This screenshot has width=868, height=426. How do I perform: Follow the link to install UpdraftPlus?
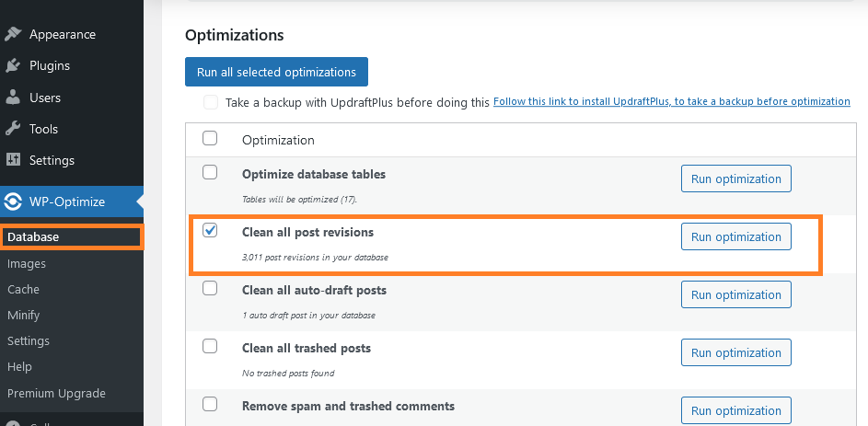(x=672, y=102)
